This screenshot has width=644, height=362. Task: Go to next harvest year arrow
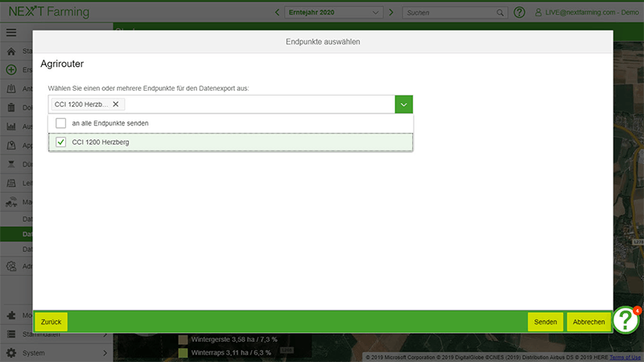click(x=391, y=12)
